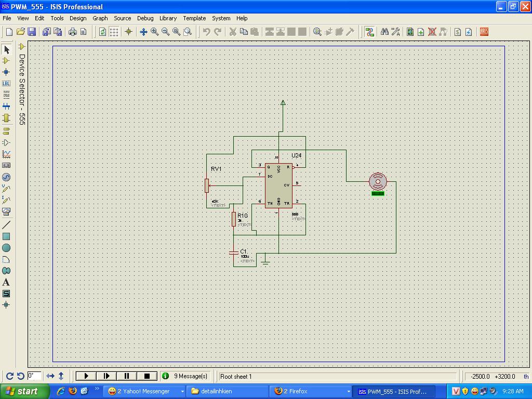Screen dimensions: 532x399
Task: Click the Zoom In magnifier icon
Action: [x=155, y=32]
